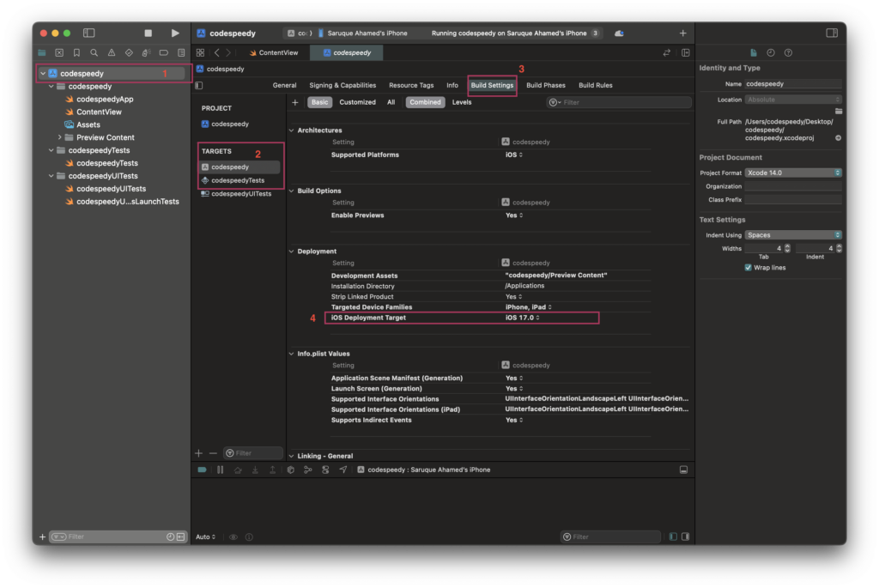This screenshot has height=588, width=879.
Task: Hide the project and targets list
Action: pos(199,85)
